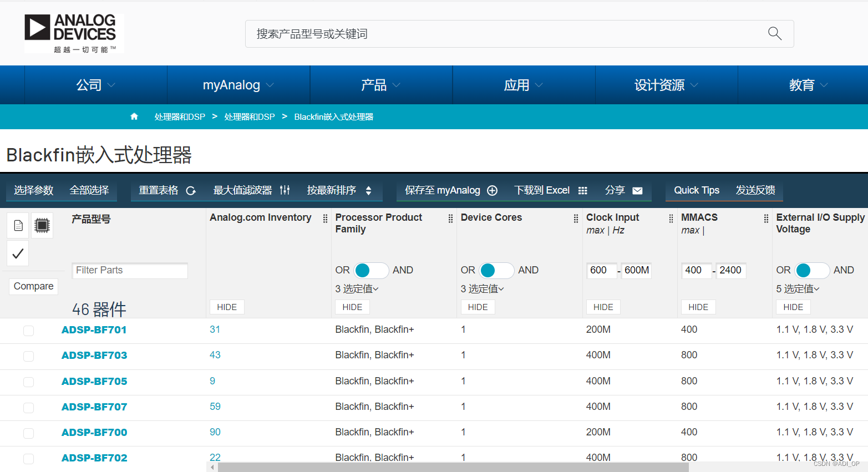Click the checkmark select icon

(x=18, y=253)
